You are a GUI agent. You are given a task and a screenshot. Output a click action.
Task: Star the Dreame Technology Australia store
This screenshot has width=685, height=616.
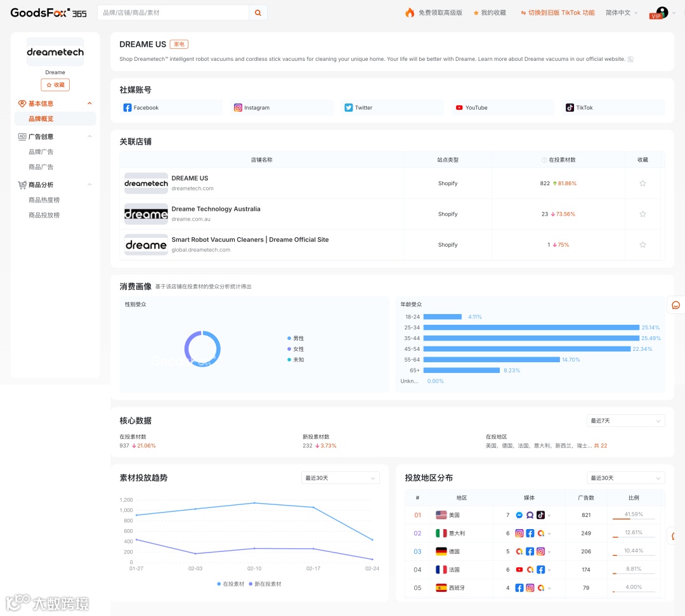(x=643, y=214)
